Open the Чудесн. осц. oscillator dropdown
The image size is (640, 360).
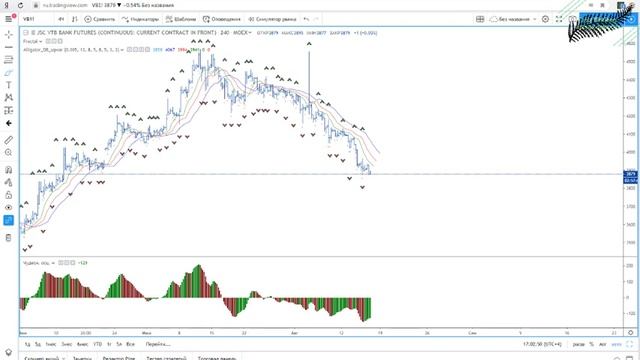[53, 263]
